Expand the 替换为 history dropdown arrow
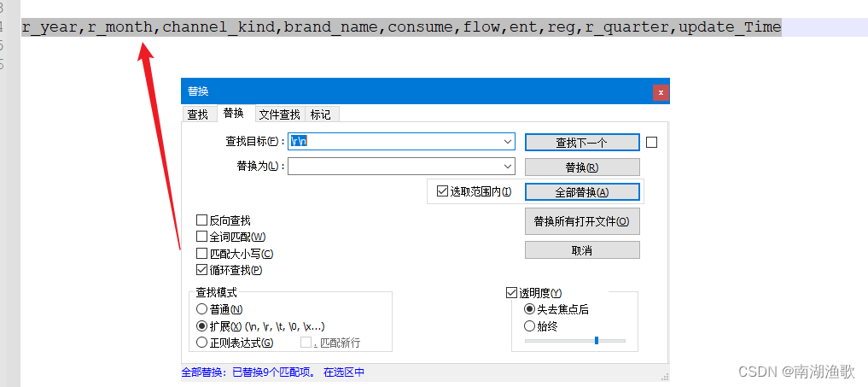 pyautogui.click(x=508, y=167)
